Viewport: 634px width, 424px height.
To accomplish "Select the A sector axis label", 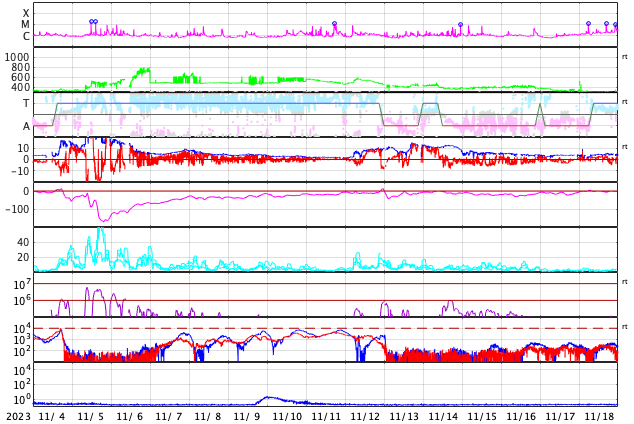I will tap(26, 127).
